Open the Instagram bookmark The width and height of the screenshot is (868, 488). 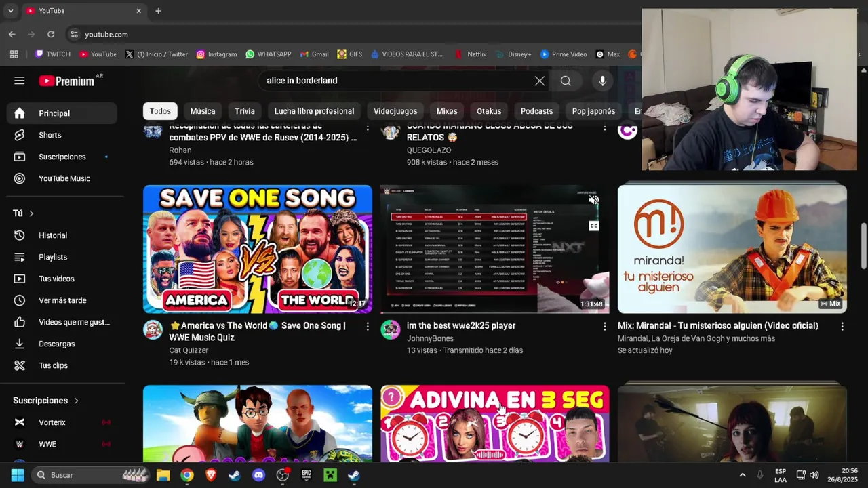click(216, 54)
